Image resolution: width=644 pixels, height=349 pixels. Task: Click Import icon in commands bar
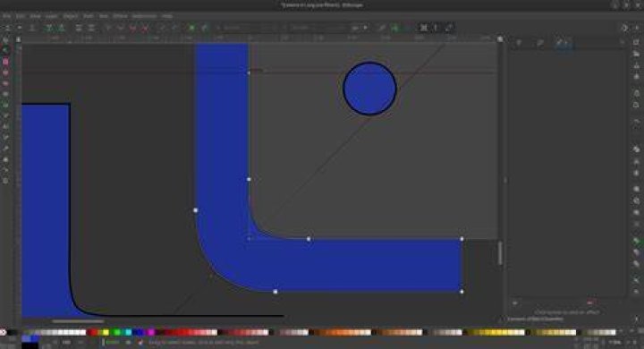(x=636, y=93)
